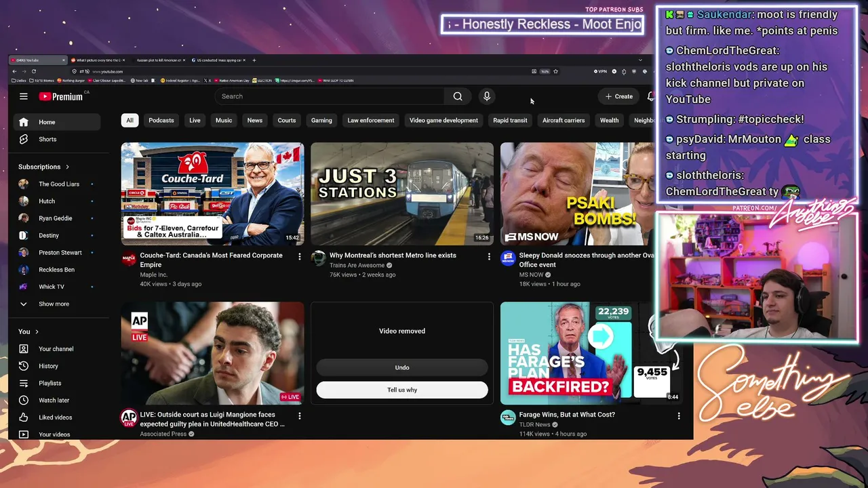Open the Whick TV subscription
Viewport: 868px width, 488px height.
tap(57, 287)
